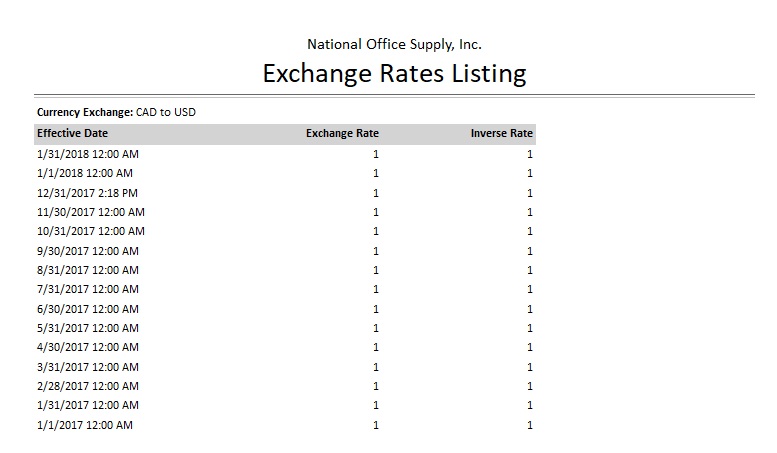Image resolution: width=777 pixels, height=453 pixels.
Task: Select the 8/31/2017 12:00 AM date entry
Action: coord(87,270)
